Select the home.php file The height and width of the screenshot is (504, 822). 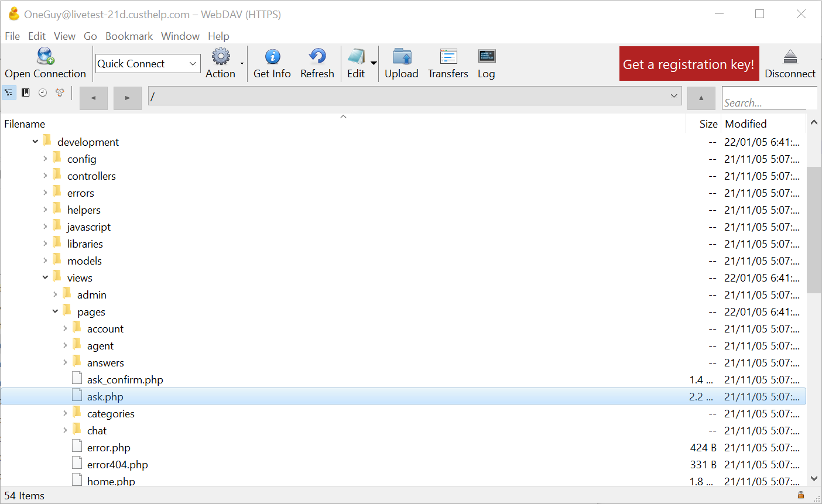click(x=403, y=481)
